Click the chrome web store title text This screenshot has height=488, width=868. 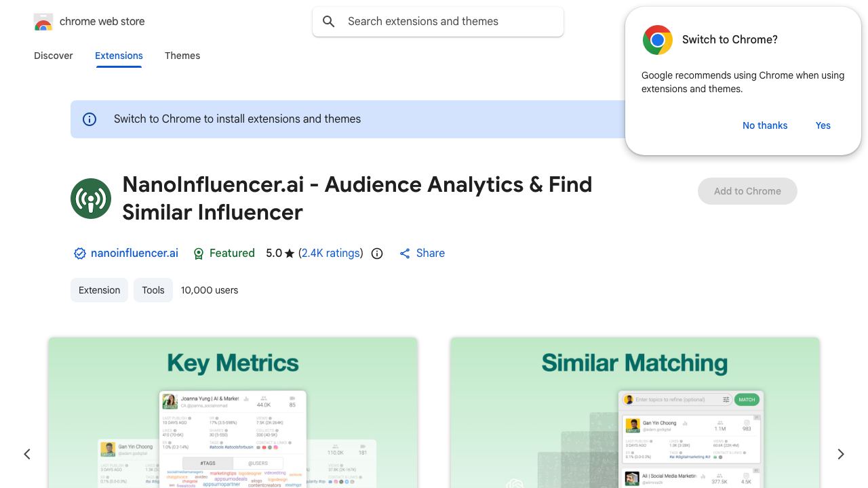pos(102,22)
